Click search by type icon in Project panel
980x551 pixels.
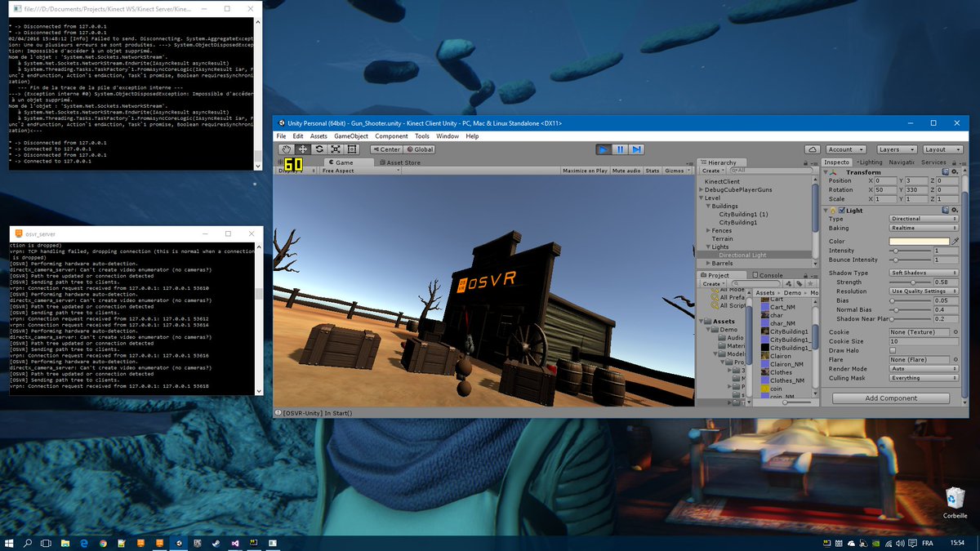pyautogui.click(x=788, y=283)
